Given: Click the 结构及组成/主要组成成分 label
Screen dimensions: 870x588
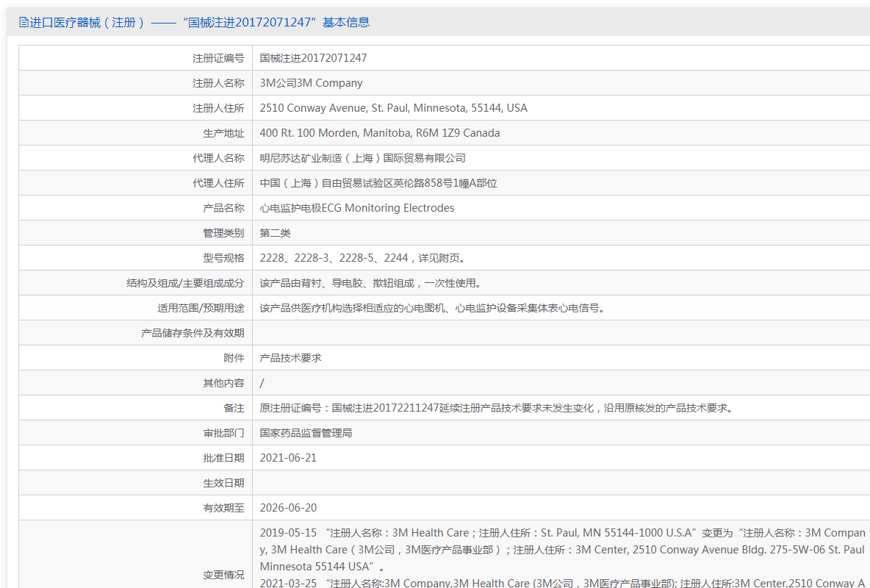Looking at the screenshot, I should [185, 283].
